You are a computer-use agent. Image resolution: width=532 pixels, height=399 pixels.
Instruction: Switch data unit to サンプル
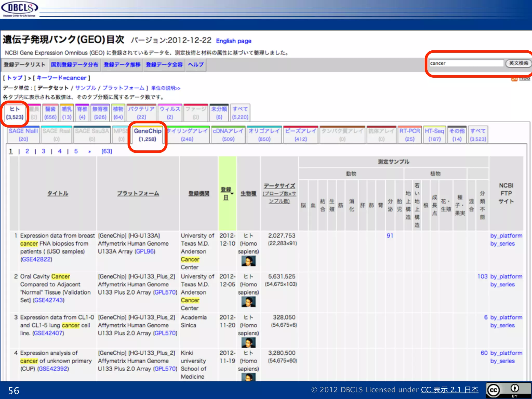(x=85, y=88)
